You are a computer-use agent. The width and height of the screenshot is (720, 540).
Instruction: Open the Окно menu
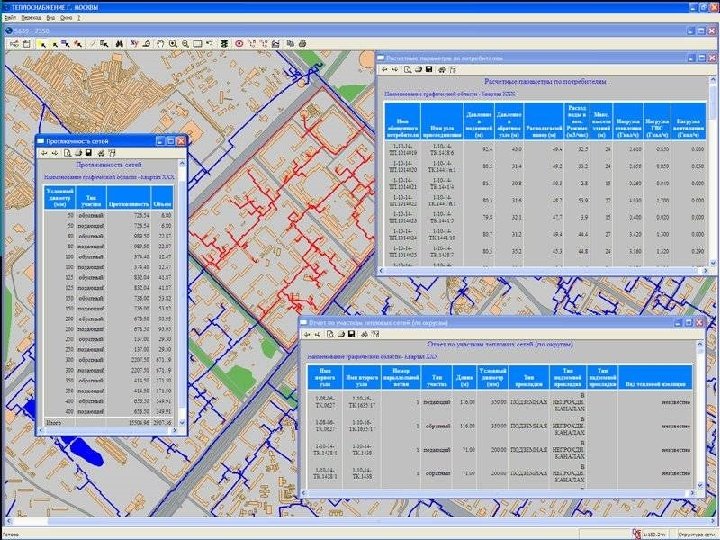coord(66,17)
